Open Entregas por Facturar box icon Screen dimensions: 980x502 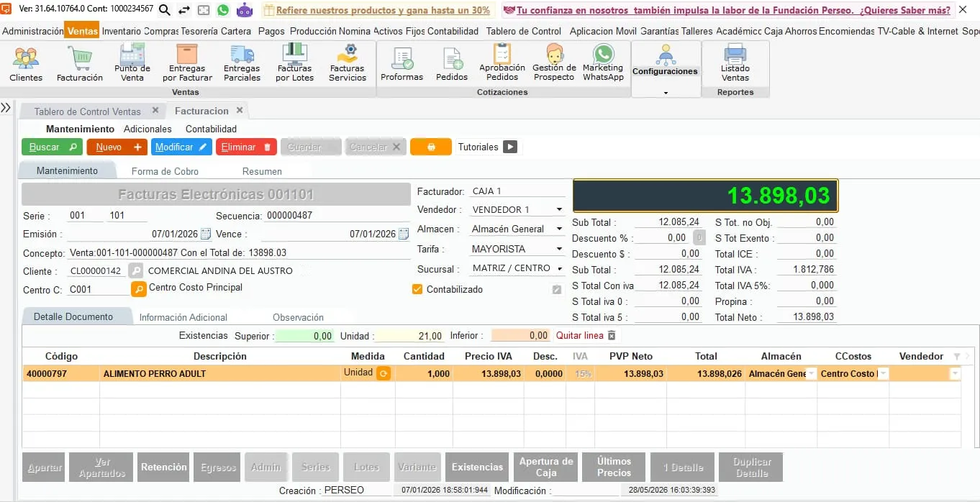[x=187, y=63]
